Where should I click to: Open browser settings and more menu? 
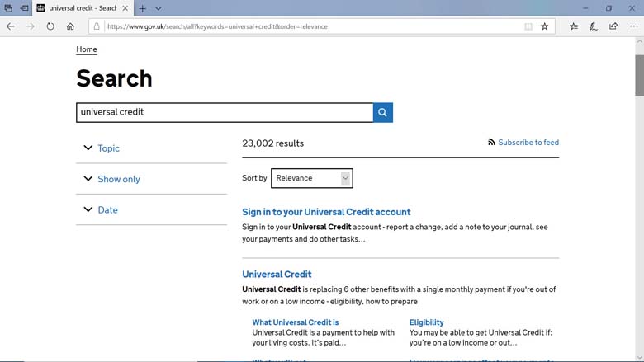[x=633, y=26]
